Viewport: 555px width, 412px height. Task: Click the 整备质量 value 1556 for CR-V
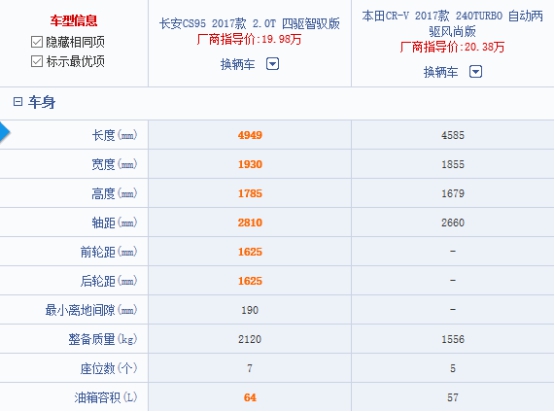pos(453,339)
